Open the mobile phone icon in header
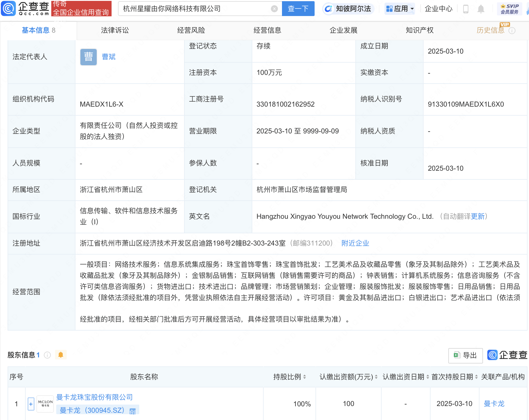This screenshot has width=529, height=420. tap(465, 9)
